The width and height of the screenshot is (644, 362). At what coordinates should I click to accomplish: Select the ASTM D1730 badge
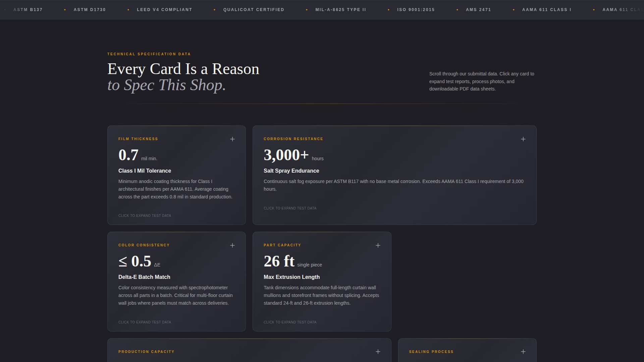point(89,10)
